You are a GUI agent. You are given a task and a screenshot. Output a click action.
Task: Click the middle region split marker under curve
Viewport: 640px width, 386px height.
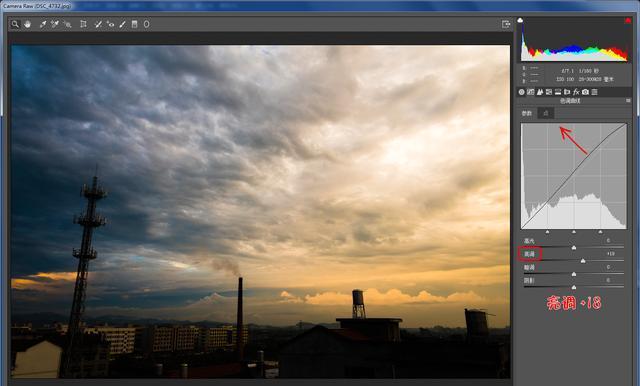pos(574,232)
